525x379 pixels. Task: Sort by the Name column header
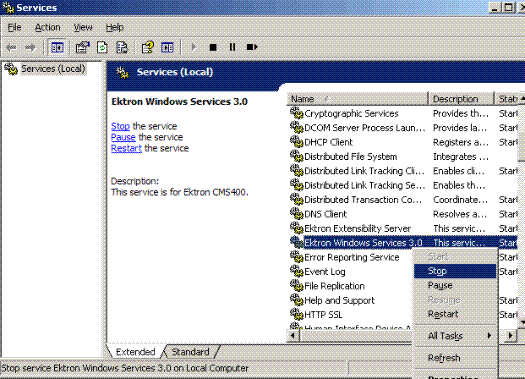357,99
